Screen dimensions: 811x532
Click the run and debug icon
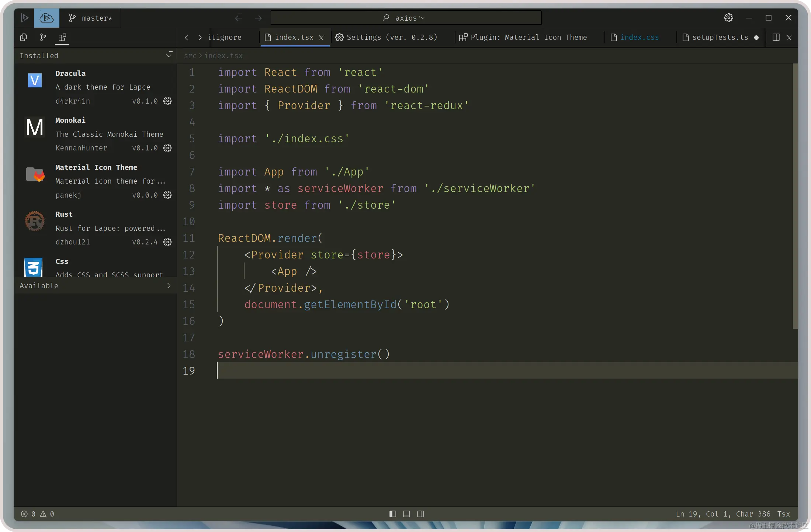click(x=24, y=18)
